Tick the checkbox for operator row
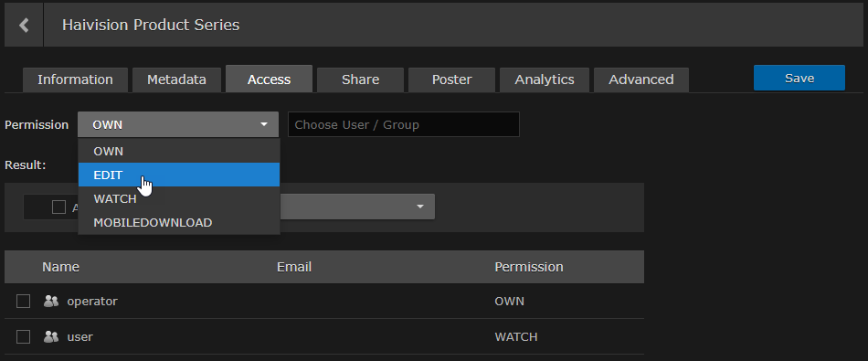 point(23,302)
